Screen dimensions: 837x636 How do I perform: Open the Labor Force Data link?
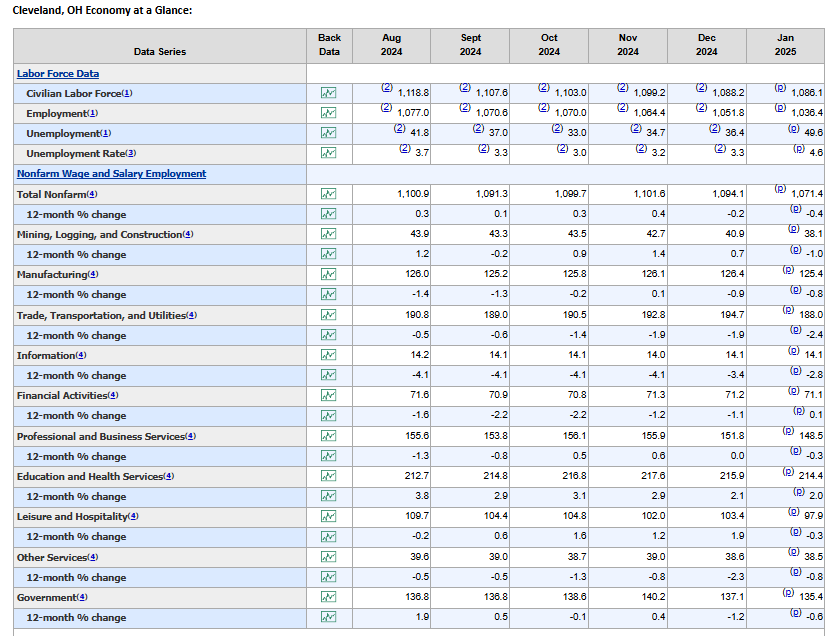point(58,74)
